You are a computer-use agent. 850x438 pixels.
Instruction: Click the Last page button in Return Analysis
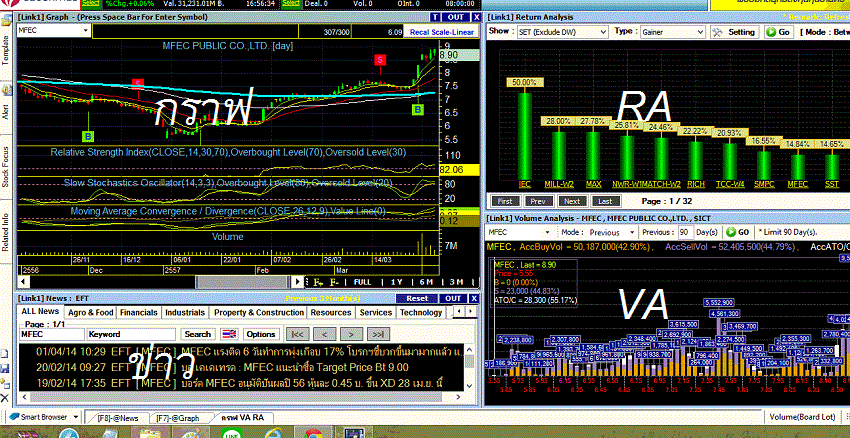606,201
